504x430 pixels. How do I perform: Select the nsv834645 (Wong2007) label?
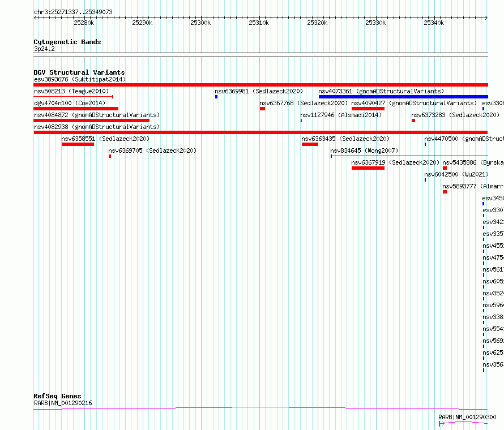364,150
